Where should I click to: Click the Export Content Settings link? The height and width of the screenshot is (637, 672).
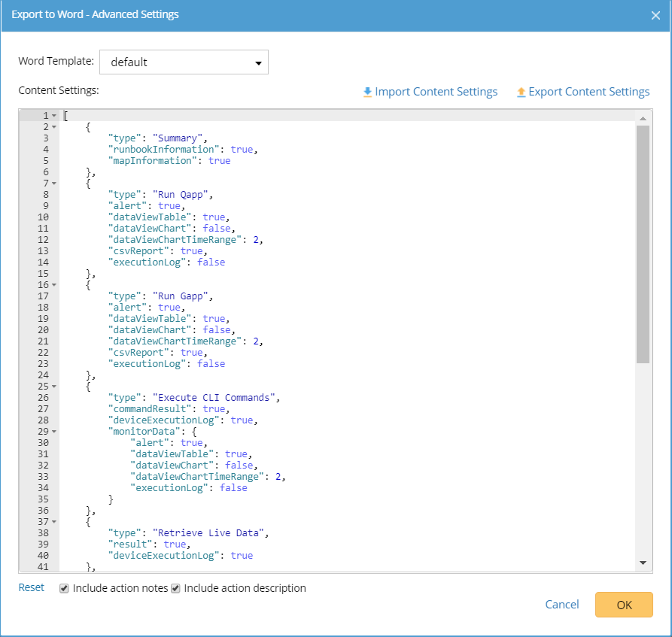tap(588, 92)
